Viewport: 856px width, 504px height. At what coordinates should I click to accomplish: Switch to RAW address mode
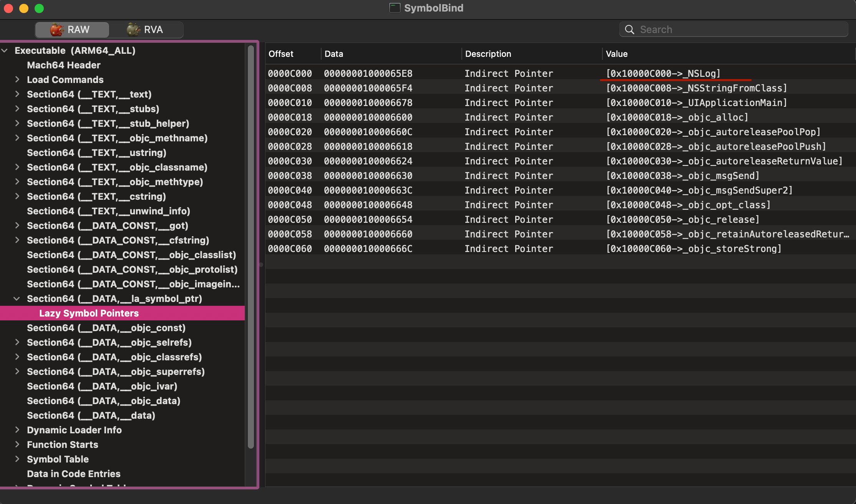pyautogui.click(x=72, y=30)
